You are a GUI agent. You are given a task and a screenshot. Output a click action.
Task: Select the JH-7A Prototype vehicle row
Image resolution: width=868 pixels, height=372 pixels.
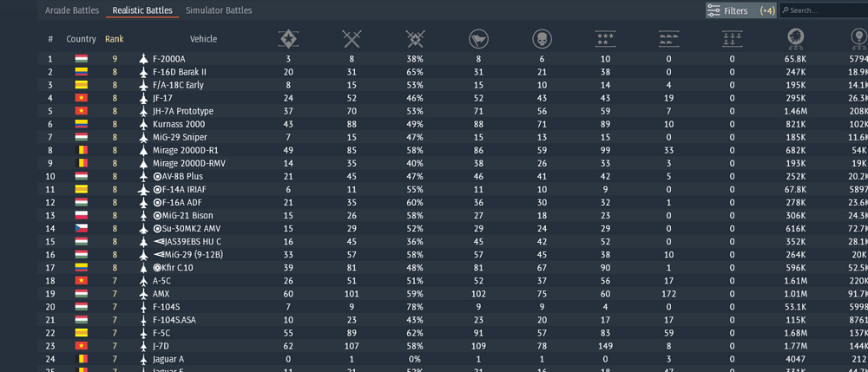click(x=182, y=111)
